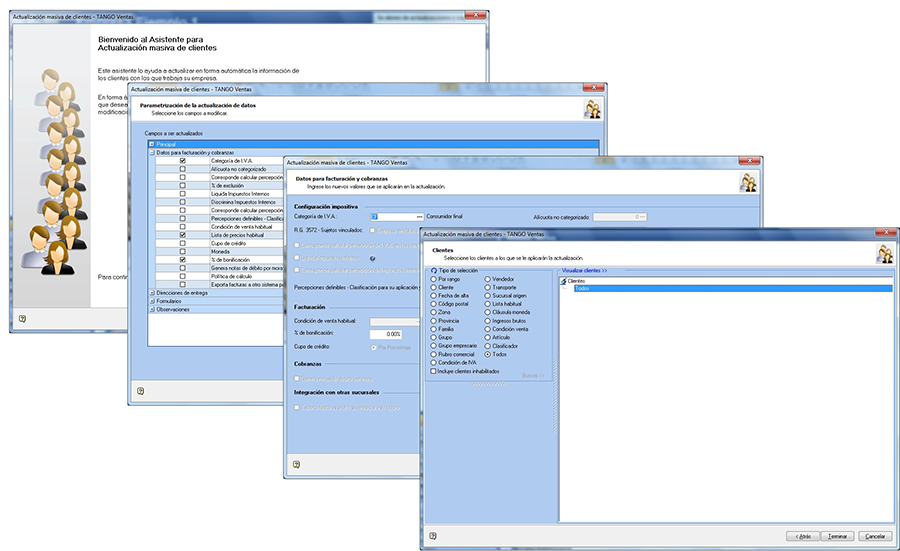900x551 pixels.
Task: Click the Clientes tree root icon
Action: coord(564,281)
